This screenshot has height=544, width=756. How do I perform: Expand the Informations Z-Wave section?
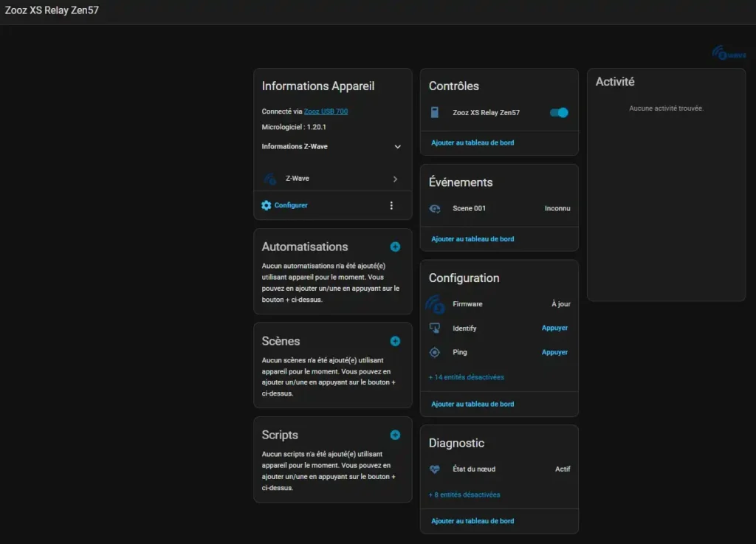[x=397, y=147]
